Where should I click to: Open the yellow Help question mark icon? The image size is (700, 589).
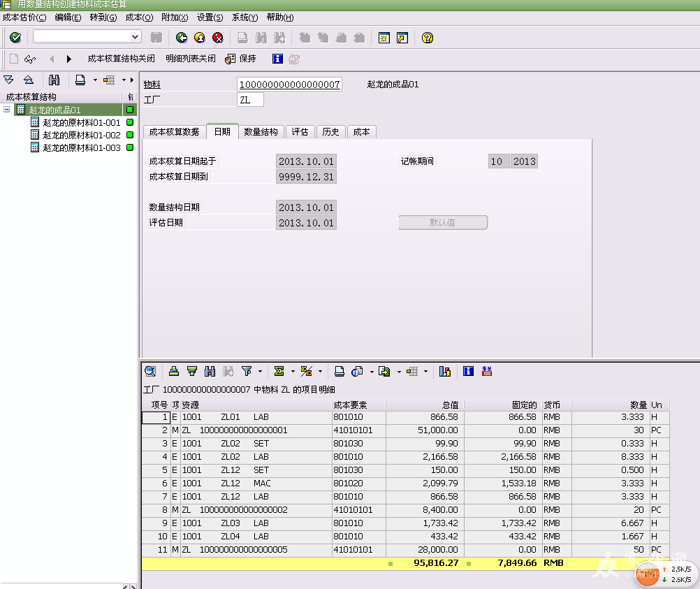[428, 38]
